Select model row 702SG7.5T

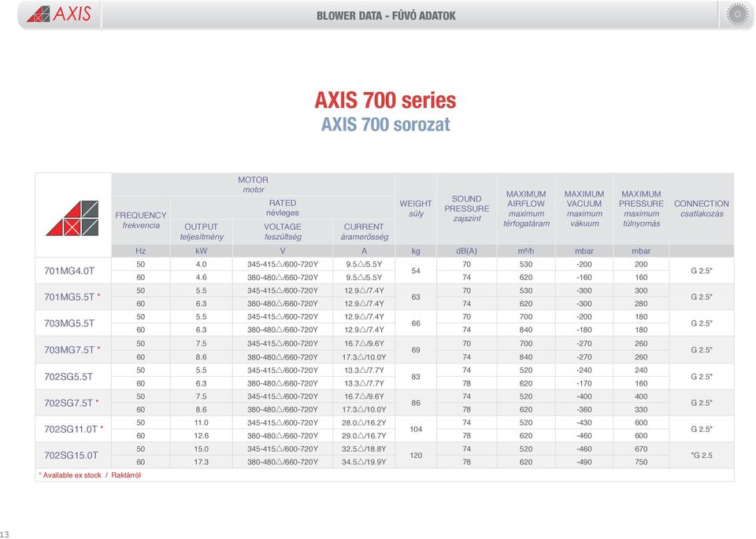point(385,403)
